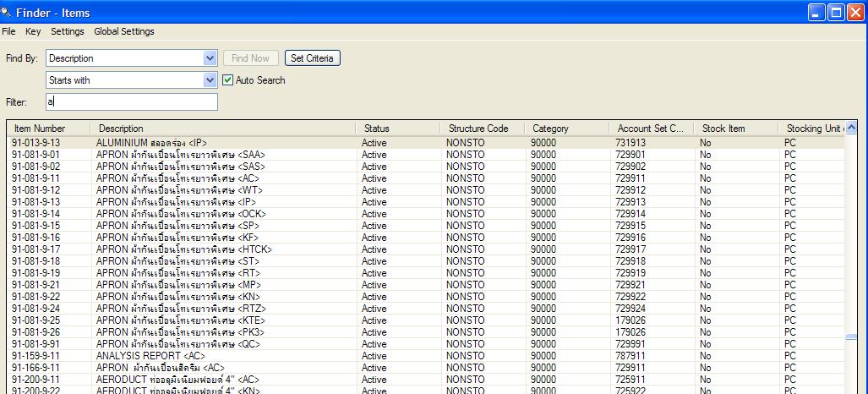Open the Find By Description dropdown
This screenshot has height=394, width=868.
pos(210,58)
